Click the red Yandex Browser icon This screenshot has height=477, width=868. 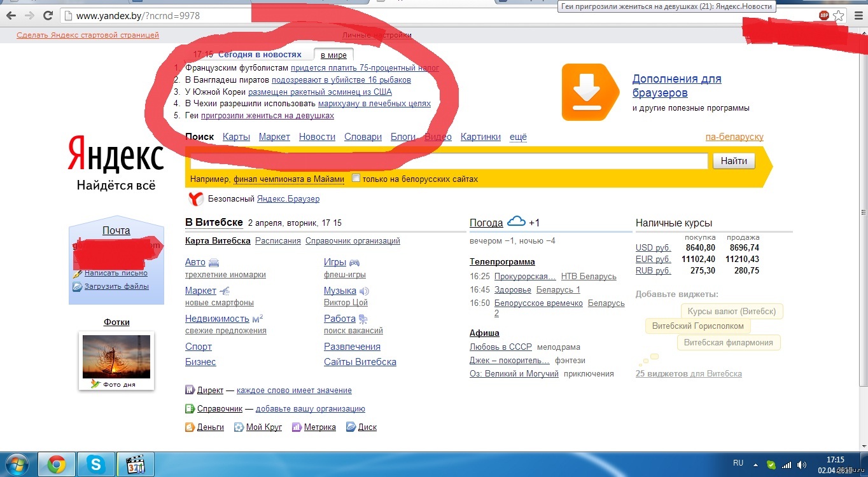click(197, 199)
